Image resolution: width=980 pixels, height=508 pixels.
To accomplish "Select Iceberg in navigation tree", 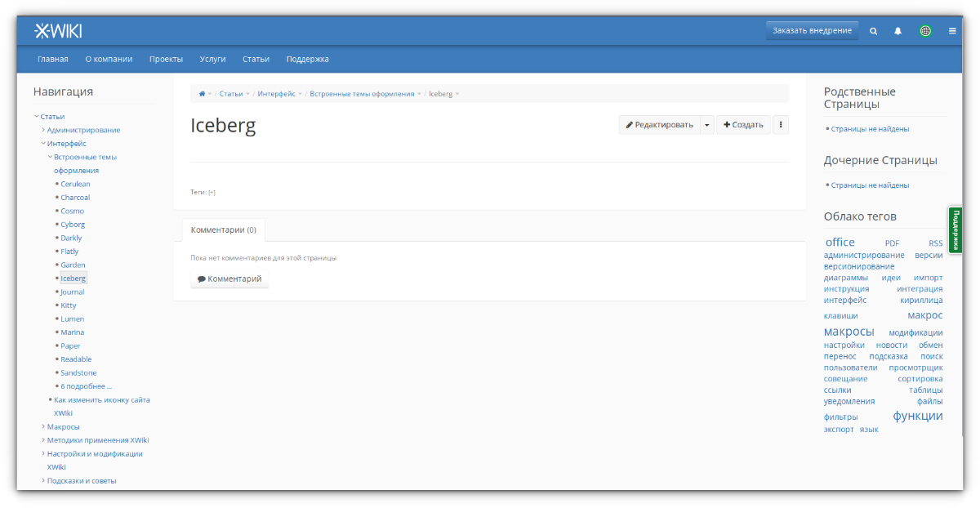I will point(73,279).
